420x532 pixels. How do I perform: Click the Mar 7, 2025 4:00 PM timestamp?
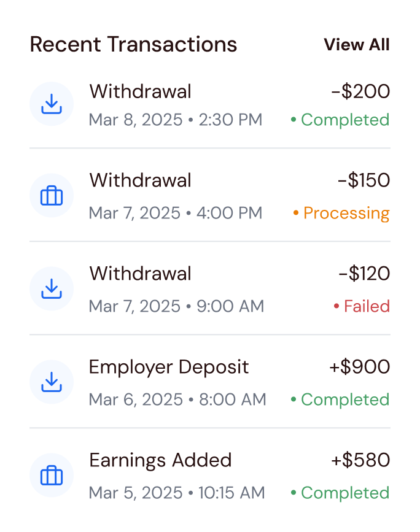click(x=176, y=213)
